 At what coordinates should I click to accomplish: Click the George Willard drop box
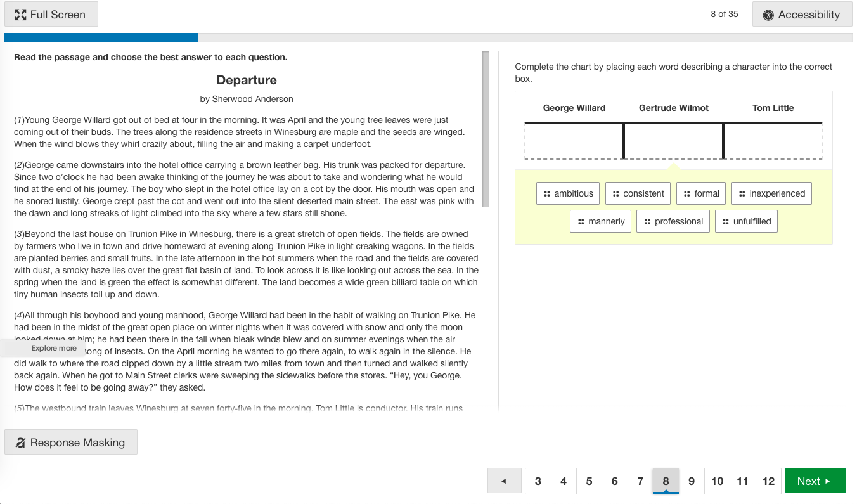[x=574, y=141]
